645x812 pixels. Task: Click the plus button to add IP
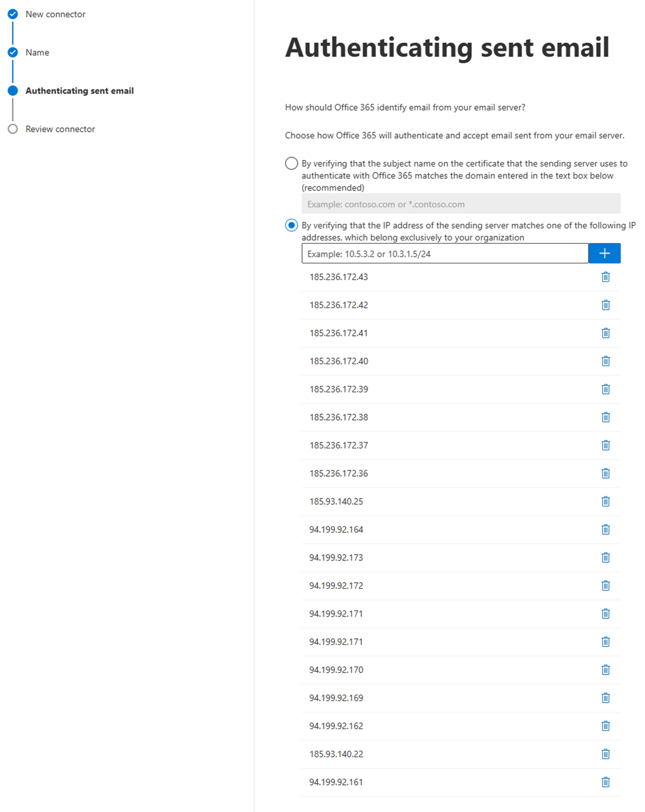click(604, 254)
